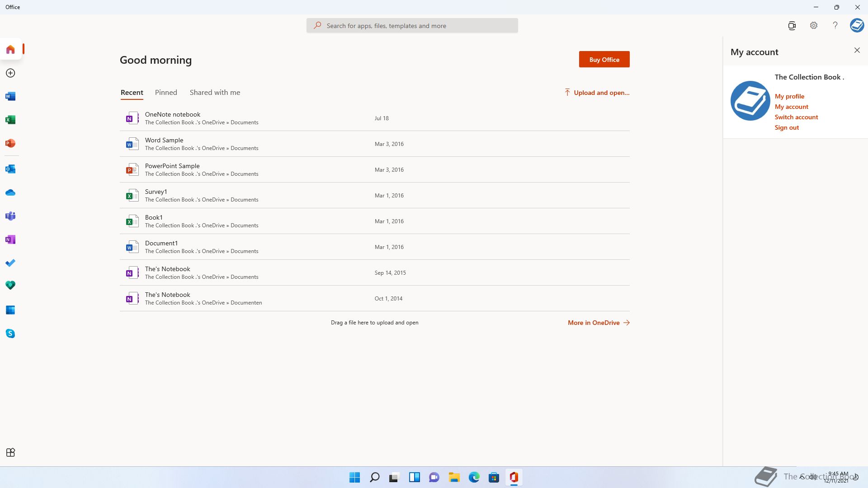
Task: Open Widgets in taskbar
Action: 414,477
